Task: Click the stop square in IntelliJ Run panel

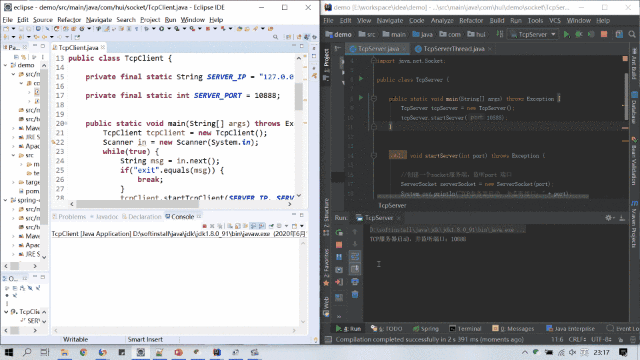Action: 339,245
